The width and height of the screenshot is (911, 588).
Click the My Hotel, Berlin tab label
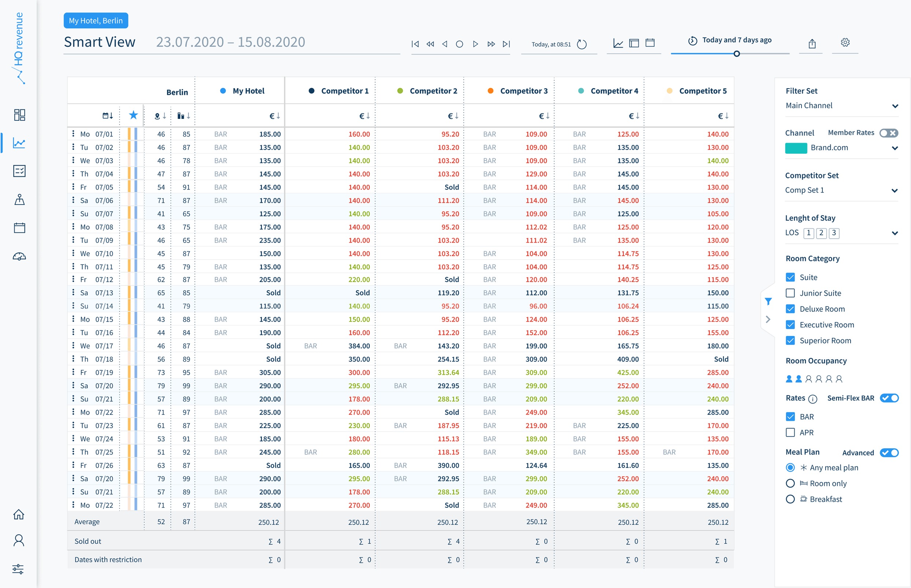[96, 20]
